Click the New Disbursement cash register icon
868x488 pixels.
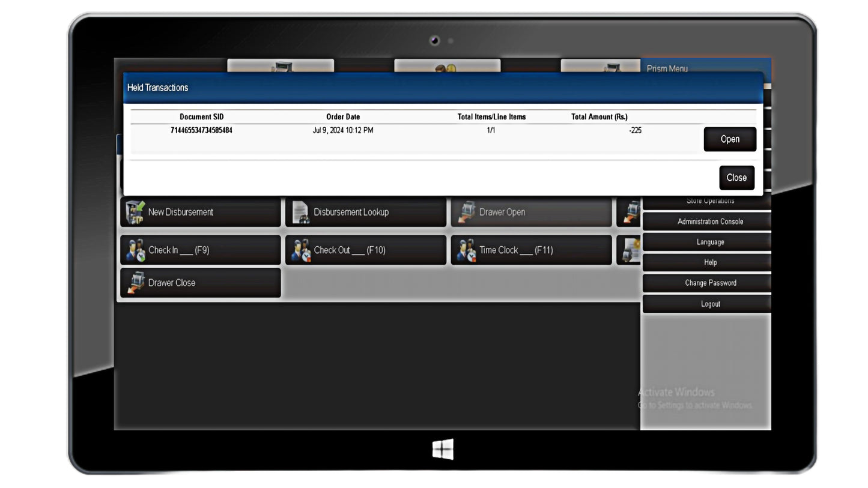click(135, 212)
